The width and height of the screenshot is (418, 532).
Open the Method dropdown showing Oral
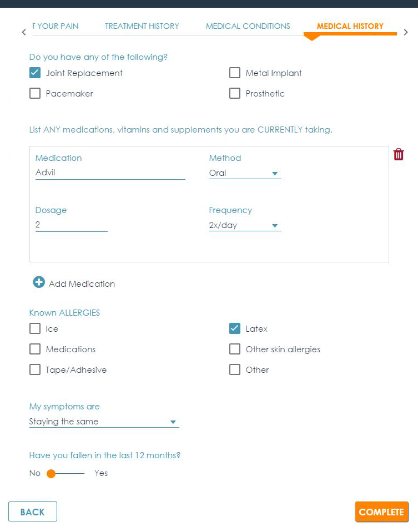245,173
